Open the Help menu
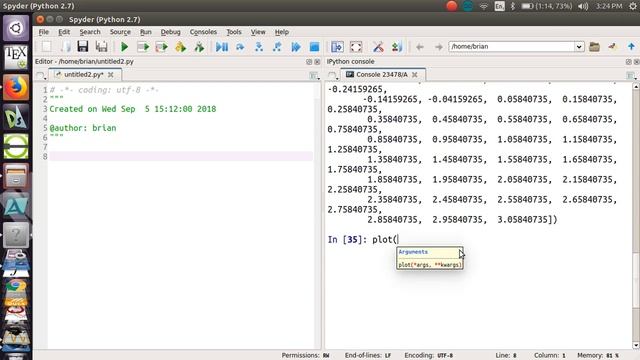This screenshot has width=640, height=360. click(282, 32)
